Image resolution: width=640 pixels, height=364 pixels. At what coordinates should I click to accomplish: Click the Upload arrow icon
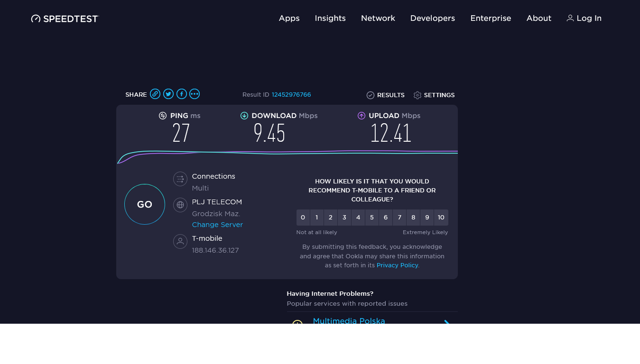(x=362, y=115)
